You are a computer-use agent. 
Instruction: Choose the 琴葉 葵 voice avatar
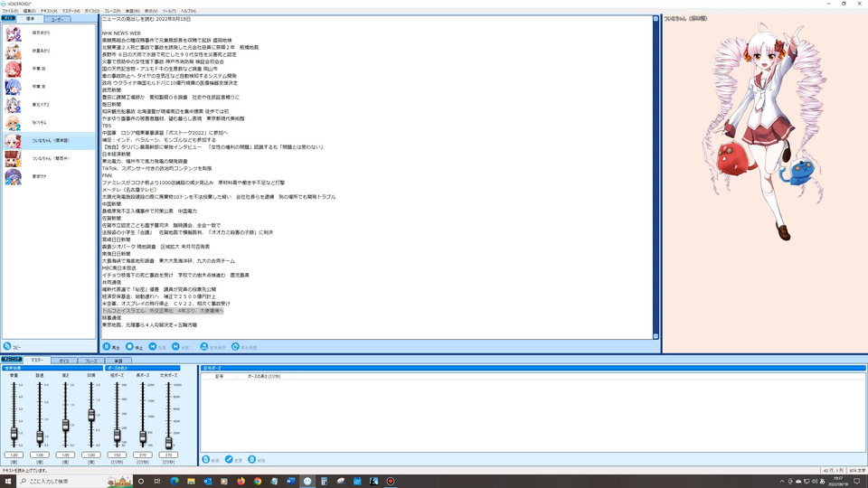pyautogui.click(x=14, y=87)
